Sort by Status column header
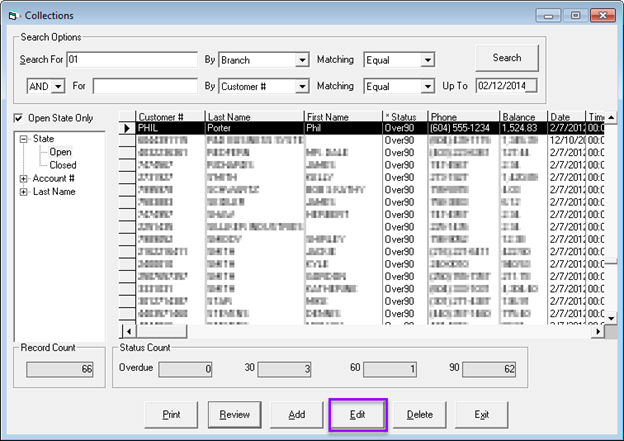 (405, 117)
